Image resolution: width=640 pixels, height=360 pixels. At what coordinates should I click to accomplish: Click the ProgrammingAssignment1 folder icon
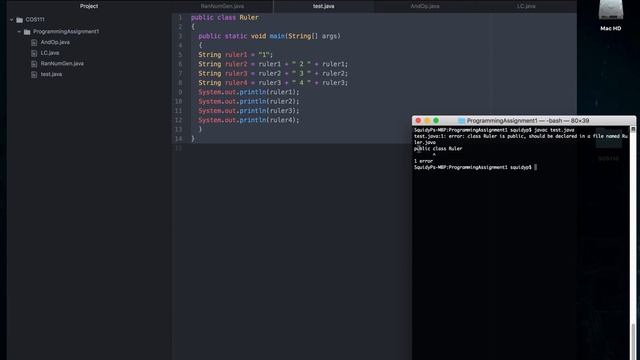pos(27,32)
